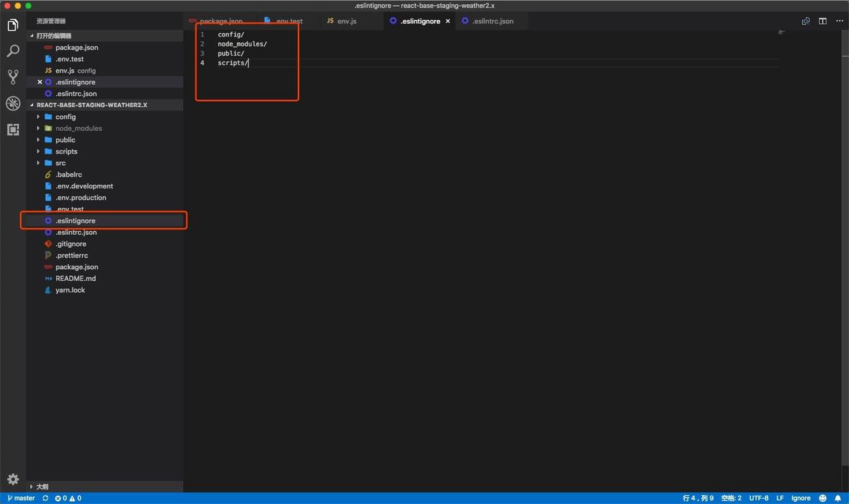Click the config/ line in editor
The width and height of the screenshot is (849, 504).
(x=231, y=34)
